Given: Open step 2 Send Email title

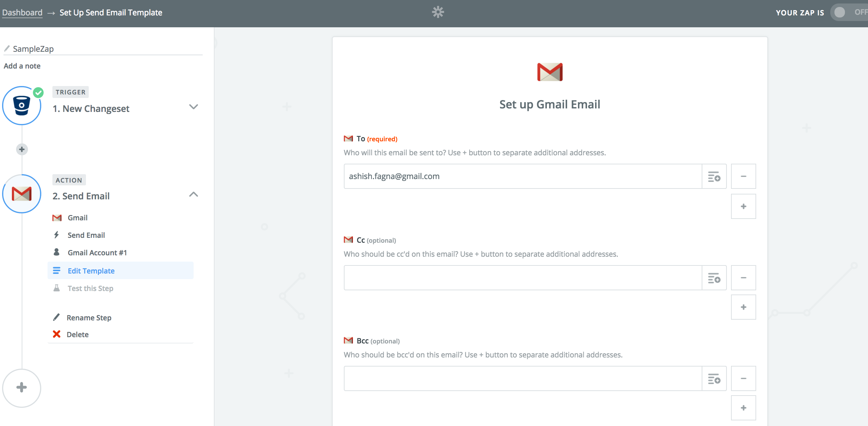Looking at the screenshot, I should click(81, 196).
